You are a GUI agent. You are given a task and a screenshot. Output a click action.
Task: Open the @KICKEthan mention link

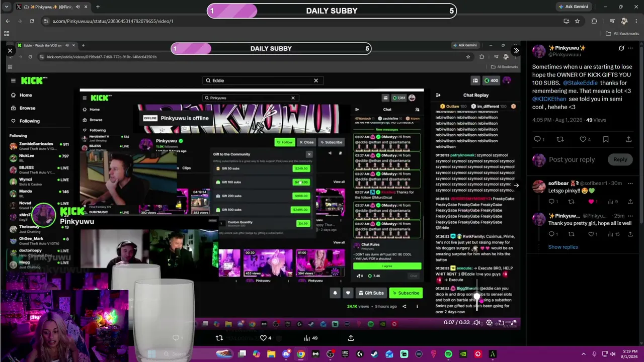tap(549, 99)
